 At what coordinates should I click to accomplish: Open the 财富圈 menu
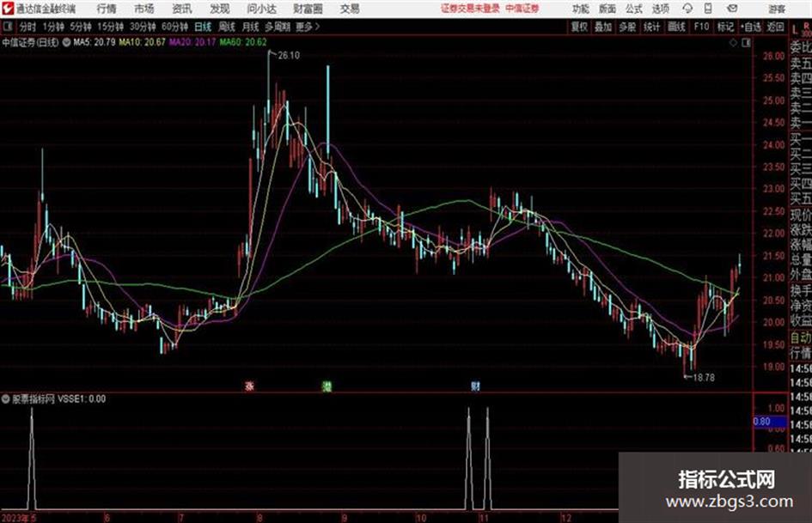[x=308, y=9]
